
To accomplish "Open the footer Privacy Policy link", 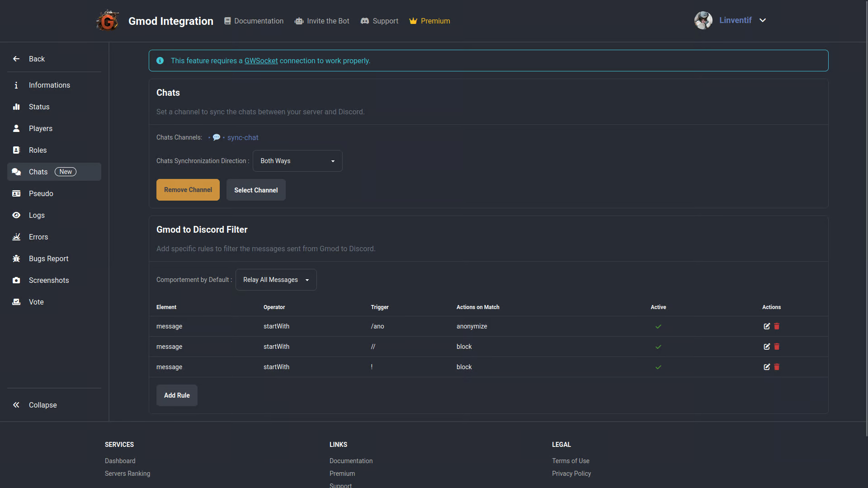I will pyautogui.click(x=571, y=474).
